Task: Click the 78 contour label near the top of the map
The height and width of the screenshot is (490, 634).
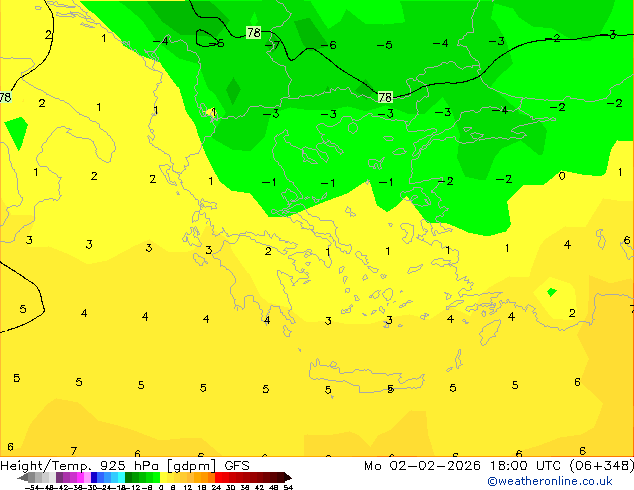Action: 254,32
